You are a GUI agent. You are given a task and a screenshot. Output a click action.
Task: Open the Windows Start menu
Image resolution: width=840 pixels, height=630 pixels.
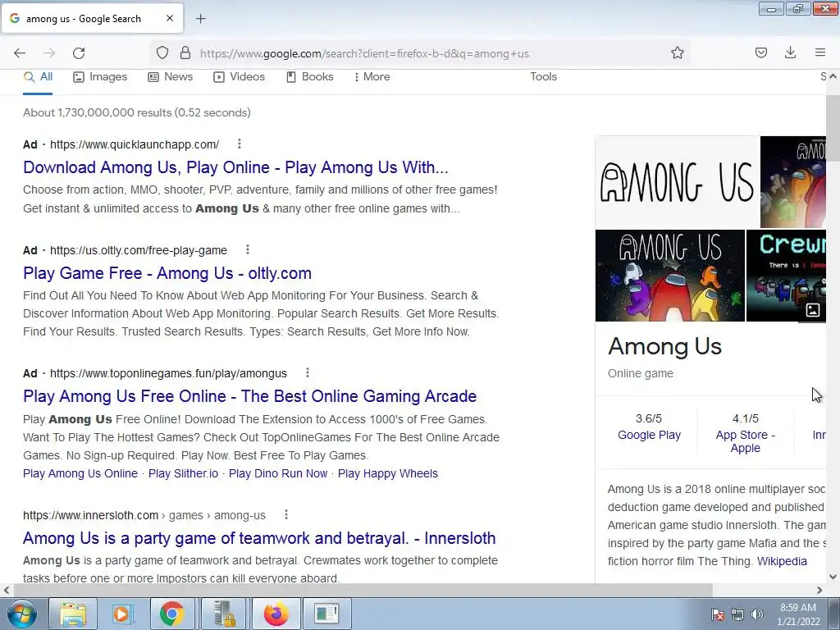tap(22, 614)
